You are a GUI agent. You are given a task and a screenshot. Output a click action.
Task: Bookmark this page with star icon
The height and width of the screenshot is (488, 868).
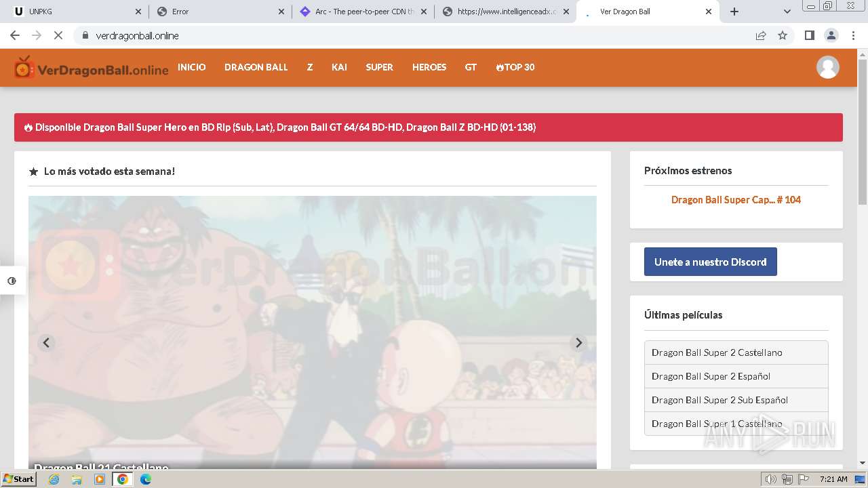pyautogui.click(x=783, y=35)
